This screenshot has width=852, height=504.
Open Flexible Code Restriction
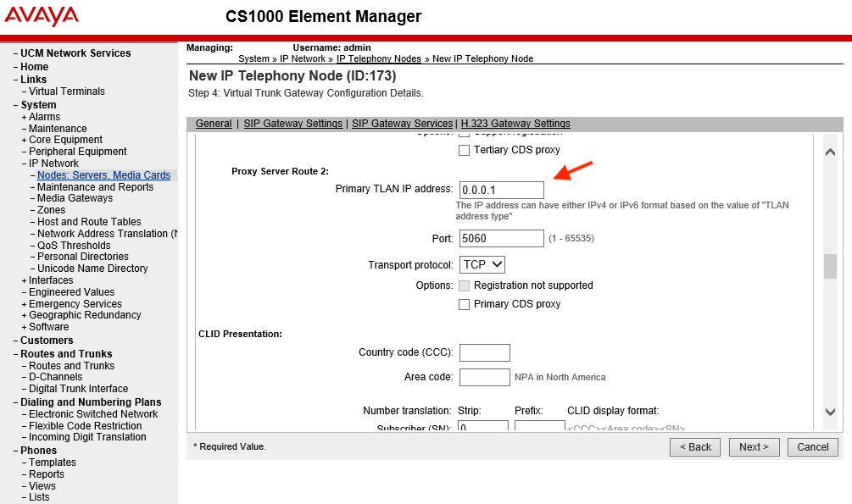86,426
